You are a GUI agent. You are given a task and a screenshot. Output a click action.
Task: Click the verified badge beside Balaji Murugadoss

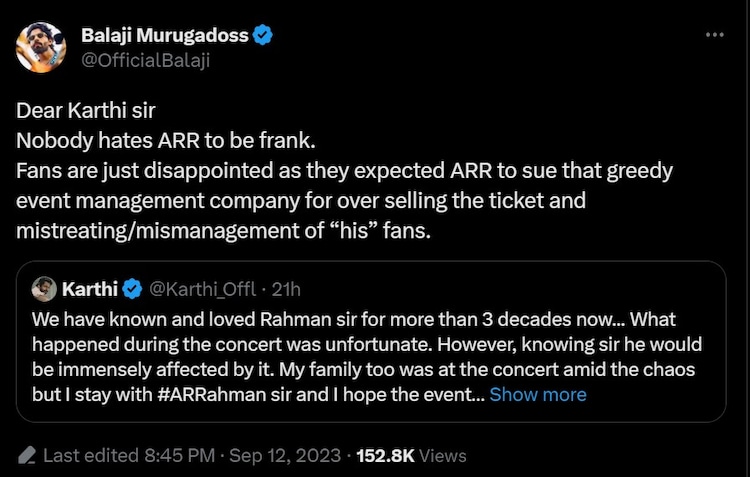pos(263,37)
